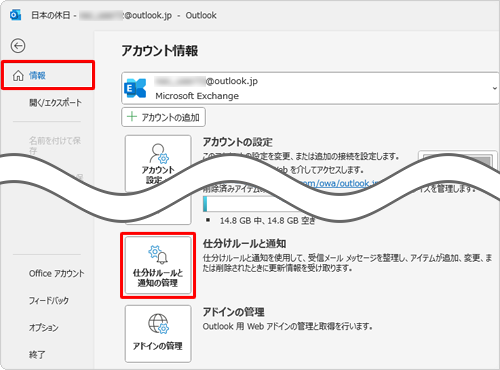Image resolution: width=500 pixels, height=370 pixels.
Task: Open アドインの管理 button
Action: tap(158, 334)
